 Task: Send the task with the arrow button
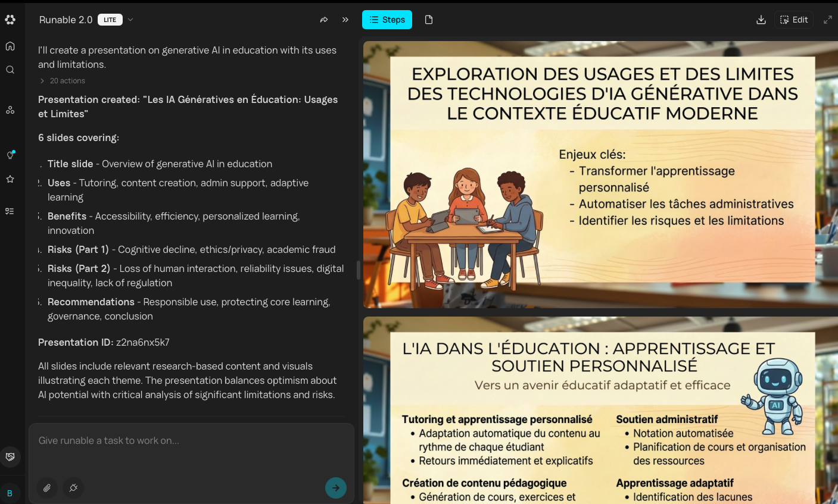coord(336,488)
